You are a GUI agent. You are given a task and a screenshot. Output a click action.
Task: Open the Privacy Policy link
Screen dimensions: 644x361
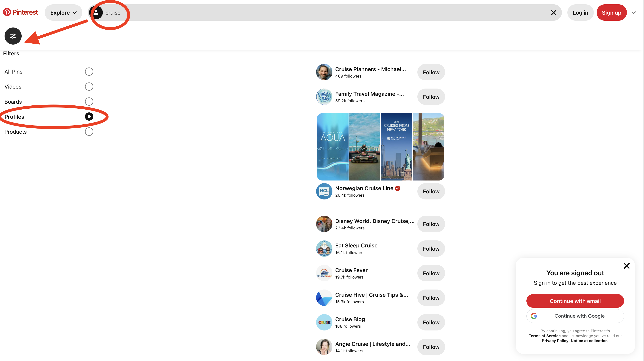click(555, 341)
